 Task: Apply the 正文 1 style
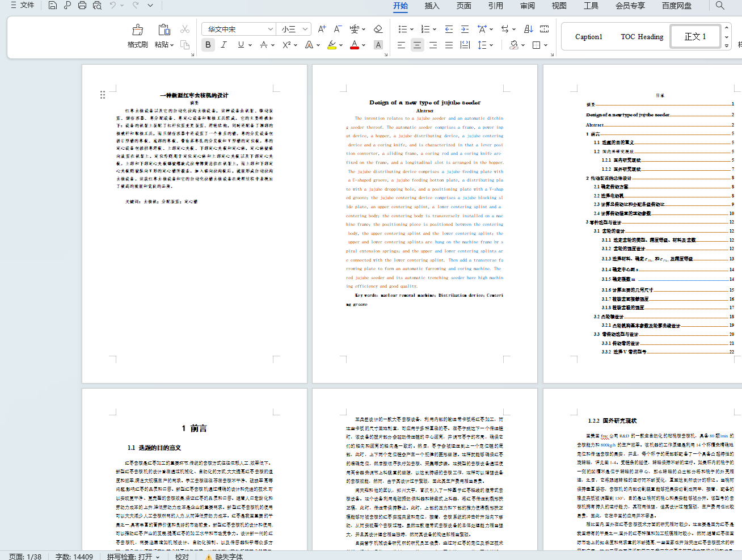pos(695,37)
